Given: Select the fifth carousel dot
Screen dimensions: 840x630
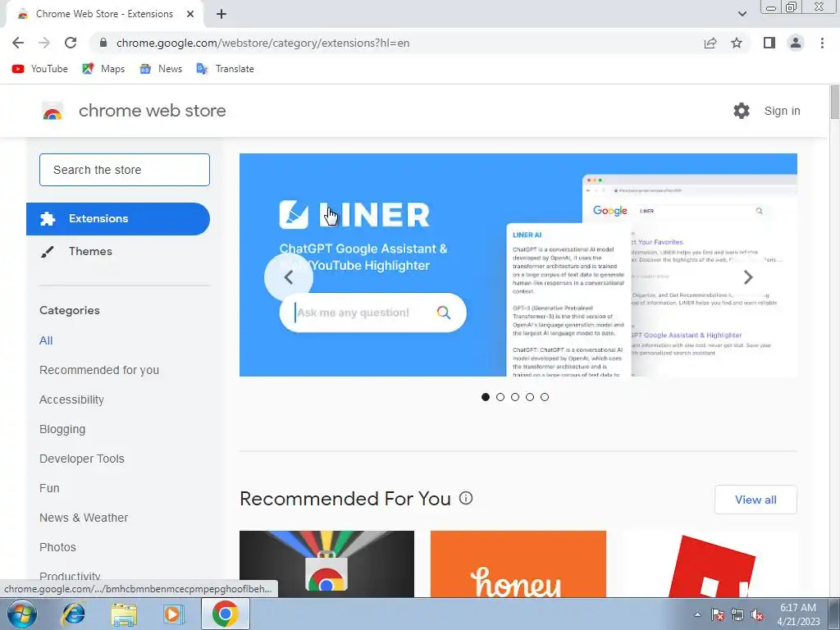Looking at the screenshot, I should click(545, 397).
